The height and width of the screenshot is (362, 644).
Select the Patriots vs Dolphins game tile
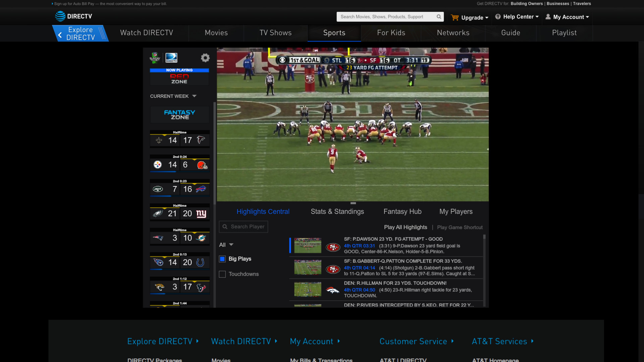(x=180, y=237)
